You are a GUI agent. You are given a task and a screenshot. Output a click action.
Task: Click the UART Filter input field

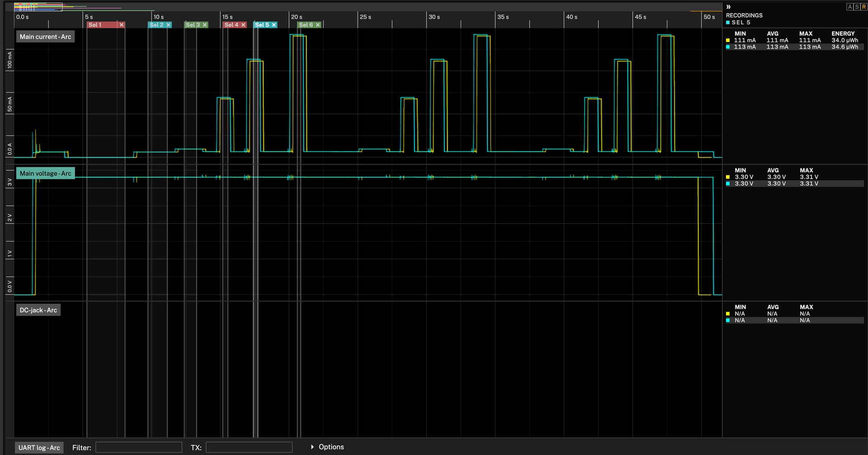[138, 447]
